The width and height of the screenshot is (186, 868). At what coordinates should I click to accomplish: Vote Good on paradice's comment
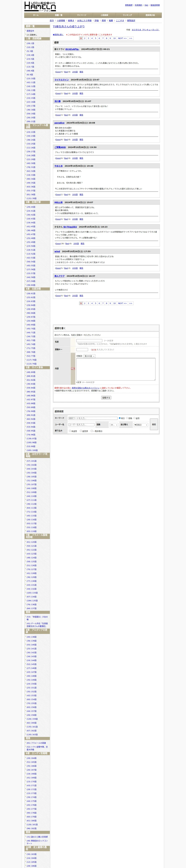click(58, 139)
